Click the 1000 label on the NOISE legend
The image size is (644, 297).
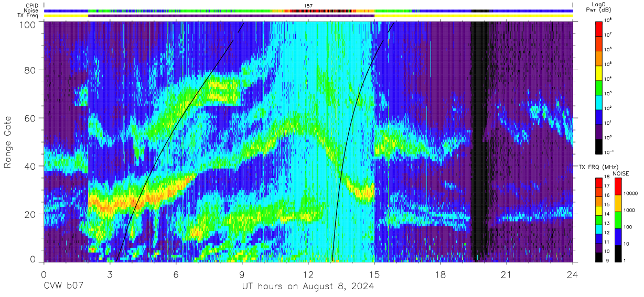[630, 210]
